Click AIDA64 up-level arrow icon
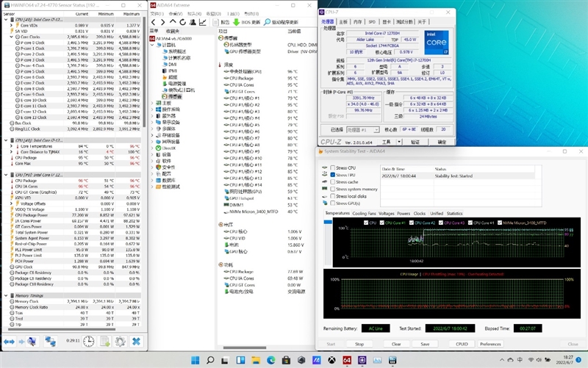 pyautogui.click(x=173, y=22)
